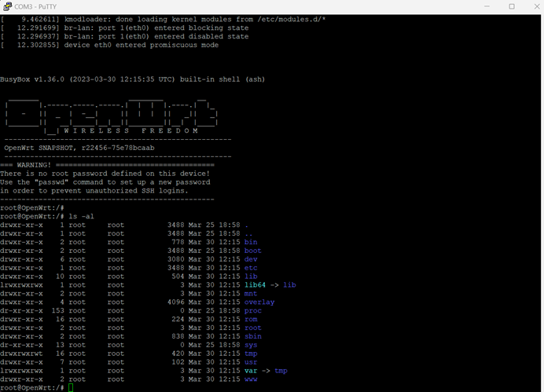Click the 'overlay' directory entry
Viewport: 544px width, 392px height.
pos(259,302)
